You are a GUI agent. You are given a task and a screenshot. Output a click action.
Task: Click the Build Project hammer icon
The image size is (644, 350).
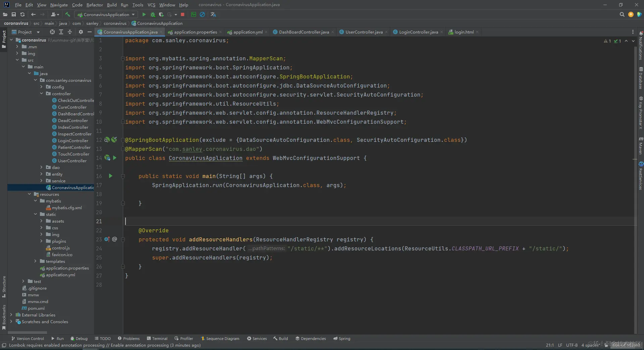(x=67, y=14)
